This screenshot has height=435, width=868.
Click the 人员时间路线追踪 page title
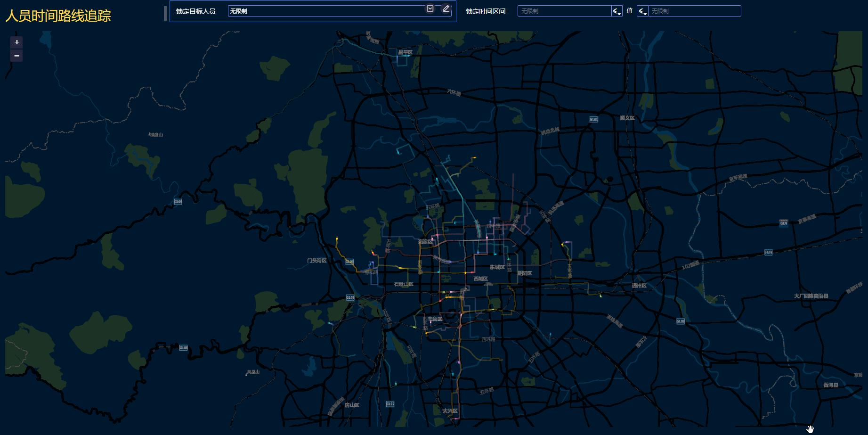[x=58, y=16]
